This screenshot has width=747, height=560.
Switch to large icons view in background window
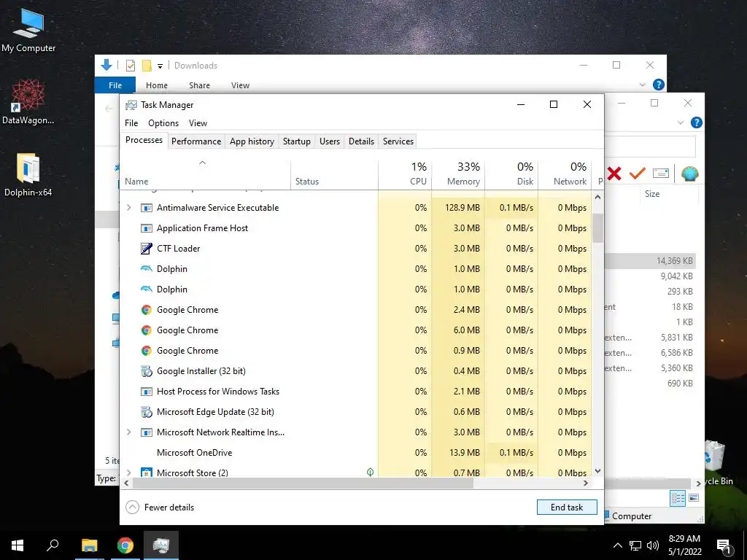694,498
